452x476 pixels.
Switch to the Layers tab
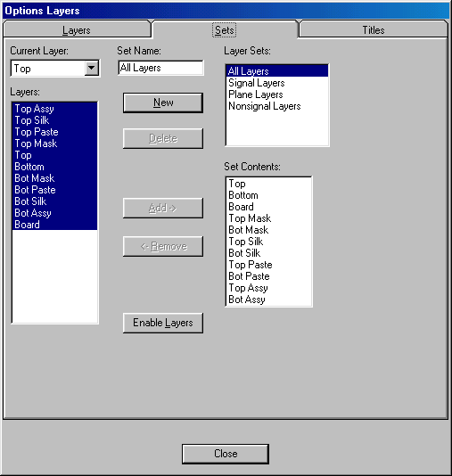[77, 30]
